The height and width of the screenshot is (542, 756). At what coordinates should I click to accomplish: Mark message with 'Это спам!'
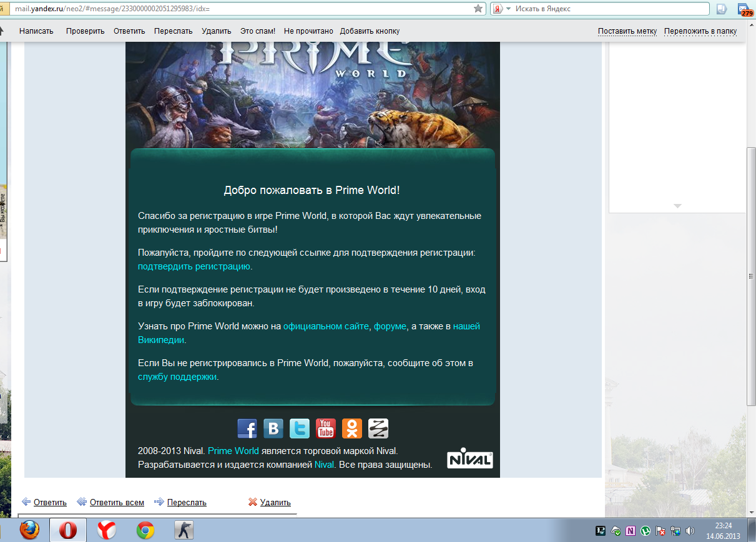point(258,31)
